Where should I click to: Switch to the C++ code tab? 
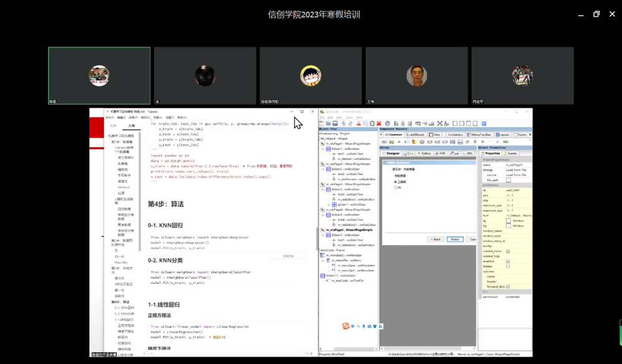pyautogui.click(x=408, y=153)
